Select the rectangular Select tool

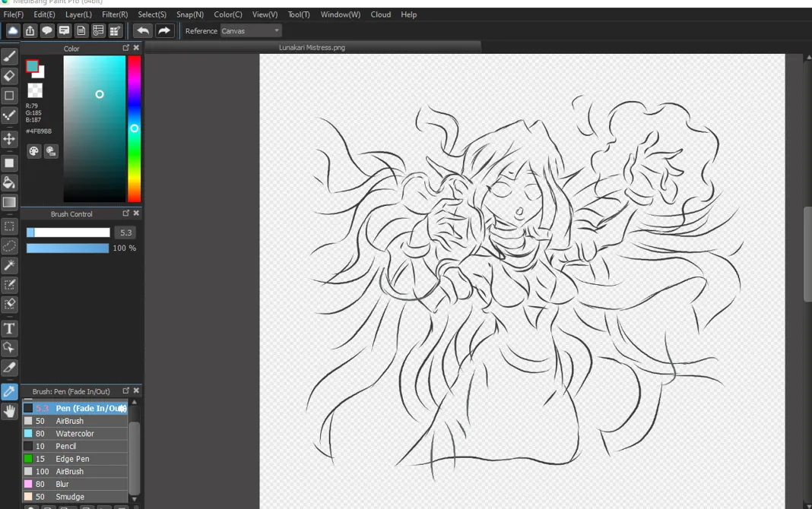pos(9,226)
